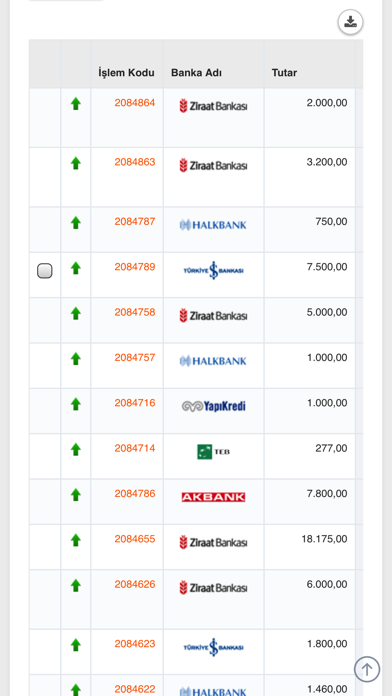Click Ziraat Bankası logo in row 2084863
Viewport: 392px width, 696px height.
click(x=214, y=166)
